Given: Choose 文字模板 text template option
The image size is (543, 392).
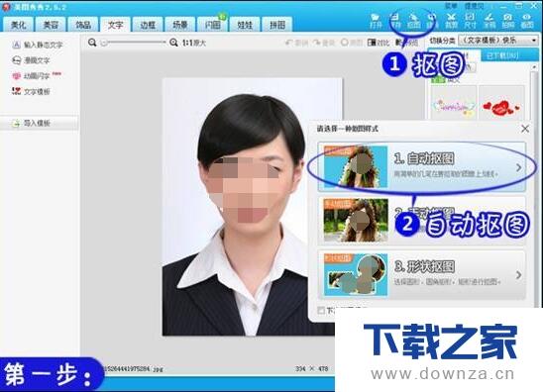Looking at the screenshot, I should pos(31,91).
